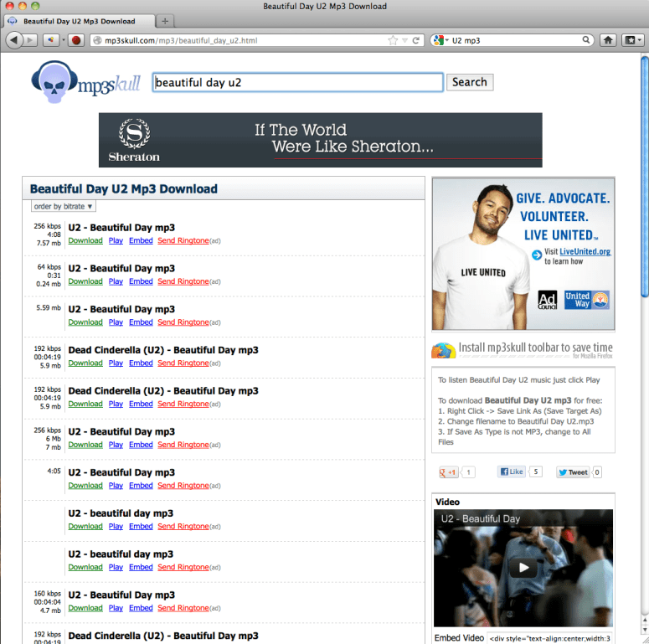The height and width of the screenshot is (644, 649).
Task: Open the 'order by bitrate' dropdown
Action: pos(64,206)
